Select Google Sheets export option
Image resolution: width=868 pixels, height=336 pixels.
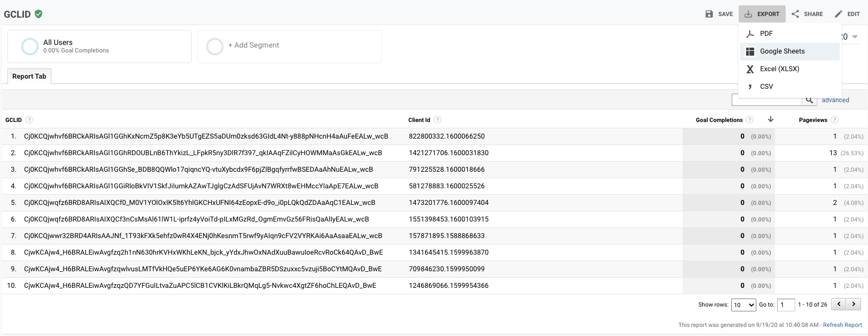coord(782,51)
